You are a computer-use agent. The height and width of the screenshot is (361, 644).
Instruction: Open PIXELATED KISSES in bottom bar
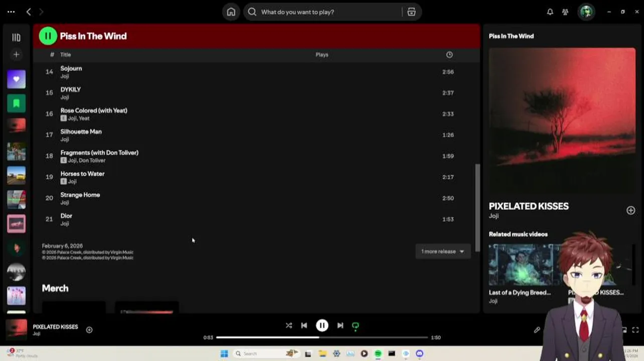(x=55, y=326)
